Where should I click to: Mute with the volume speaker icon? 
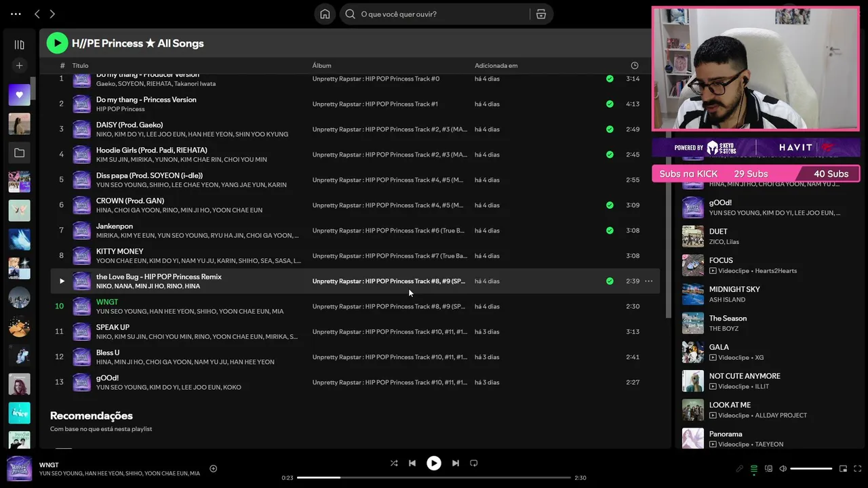tap(783, 468)
